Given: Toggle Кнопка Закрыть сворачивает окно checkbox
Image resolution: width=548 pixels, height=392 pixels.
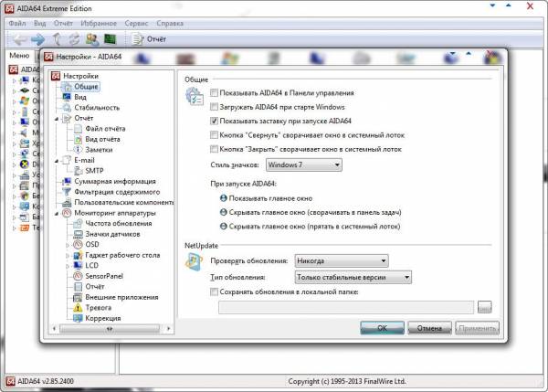Looking at the screenshot, I should [x=214, y=149].
